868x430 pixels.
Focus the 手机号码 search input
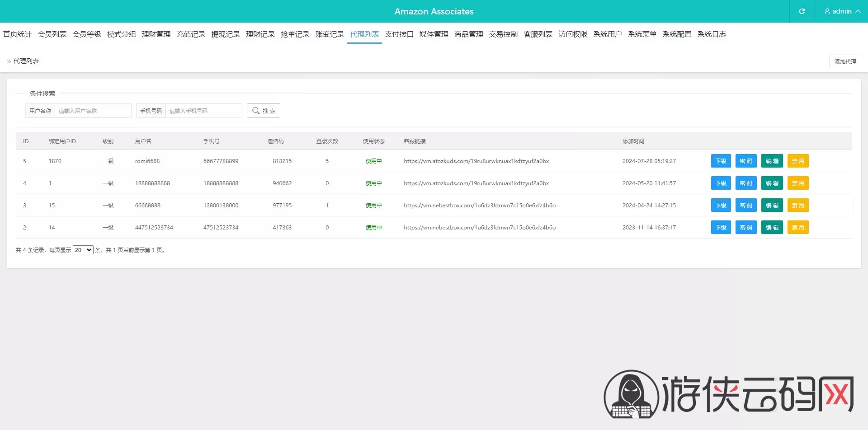click(203, 111)
